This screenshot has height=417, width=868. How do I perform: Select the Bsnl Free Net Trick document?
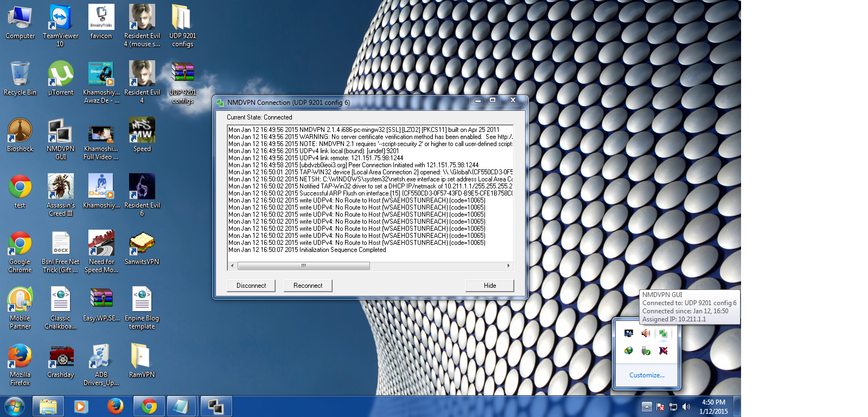[60, 251]
